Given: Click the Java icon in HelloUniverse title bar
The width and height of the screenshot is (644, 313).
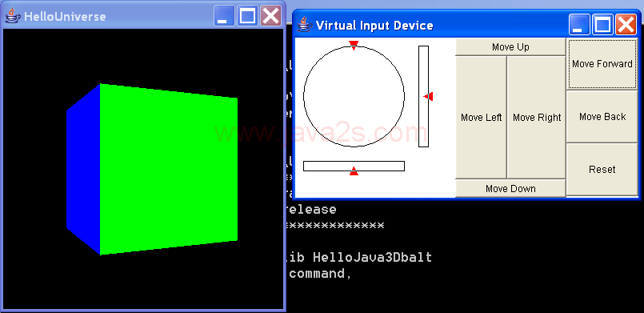Looking at the screenshot, I should [x=12, y=16].
